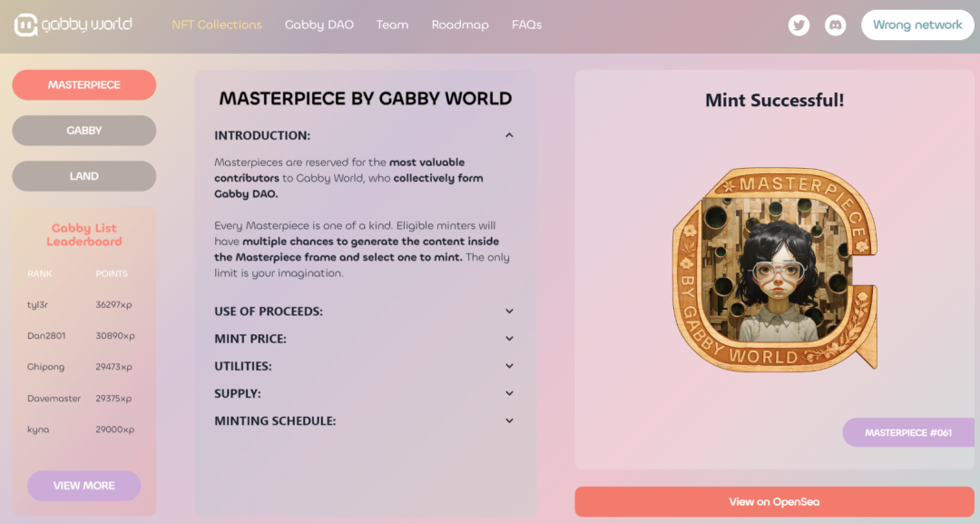The width and height of the screenshot is (980, 524).
Task: Click the minted Masterpiece NFT image
Action: pos(774,269)
